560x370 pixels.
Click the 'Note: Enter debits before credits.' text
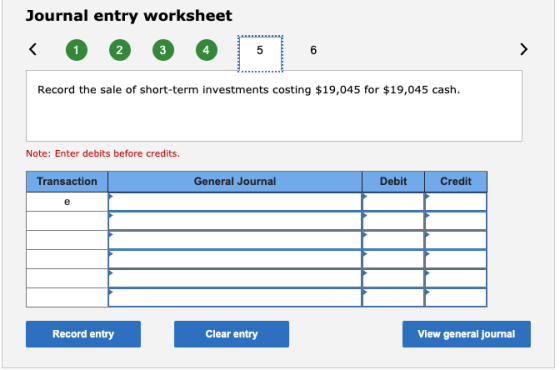click(103, 154)
